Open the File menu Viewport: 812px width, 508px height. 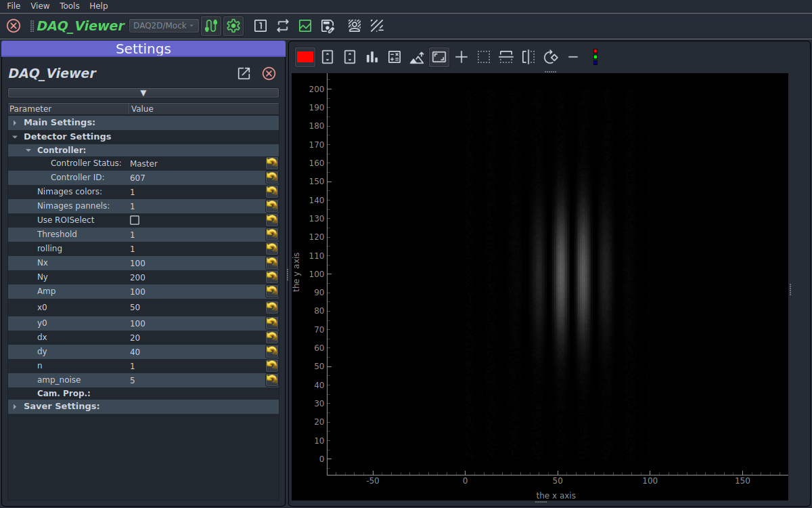point(14,5)
